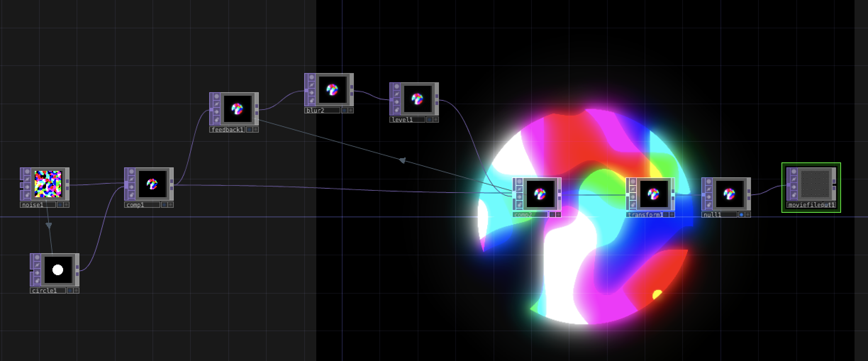This screenshot has width=868, height=361.
Task: Bypass the null1 operator
Action: point(709,197)
